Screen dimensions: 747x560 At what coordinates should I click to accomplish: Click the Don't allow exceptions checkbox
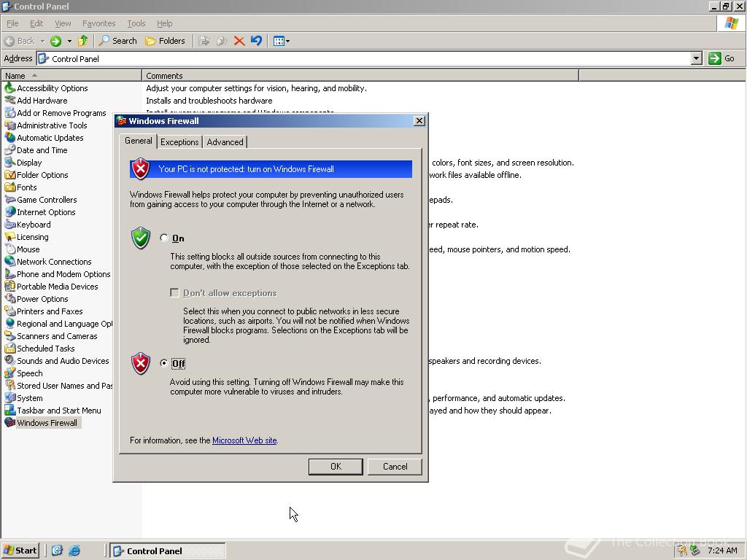click(174, 292)
